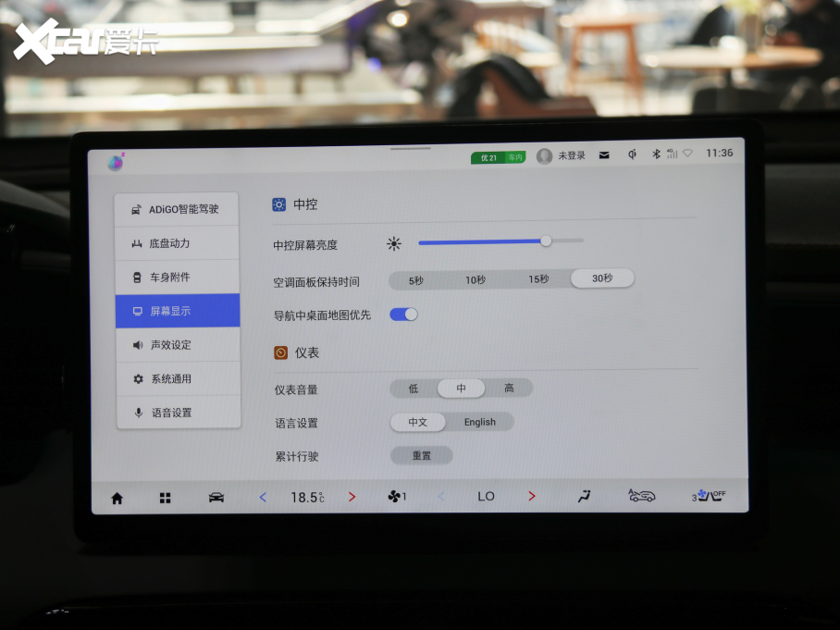
Task: Set instrument volume to 高
Action: pyautogui.click(x=509, y=389)
